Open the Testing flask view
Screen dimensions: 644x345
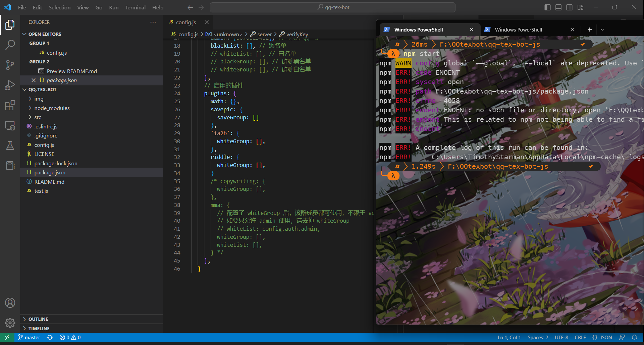10,146
